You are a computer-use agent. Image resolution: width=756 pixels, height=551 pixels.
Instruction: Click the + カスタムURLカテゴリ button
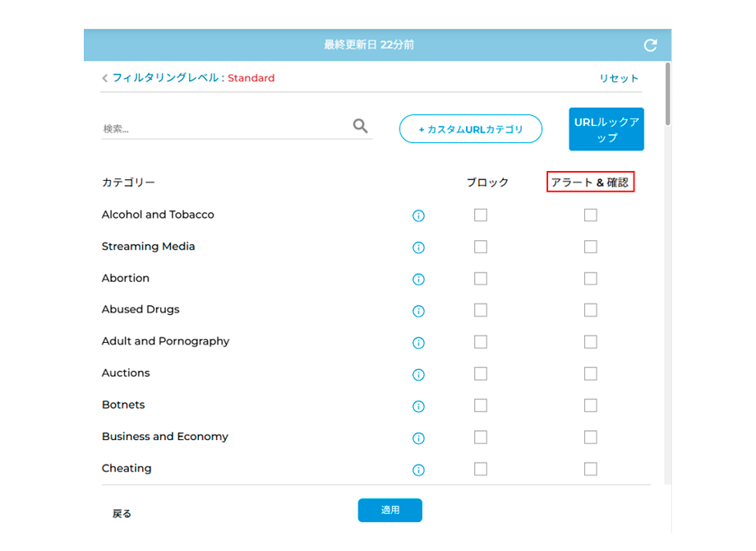471,129
